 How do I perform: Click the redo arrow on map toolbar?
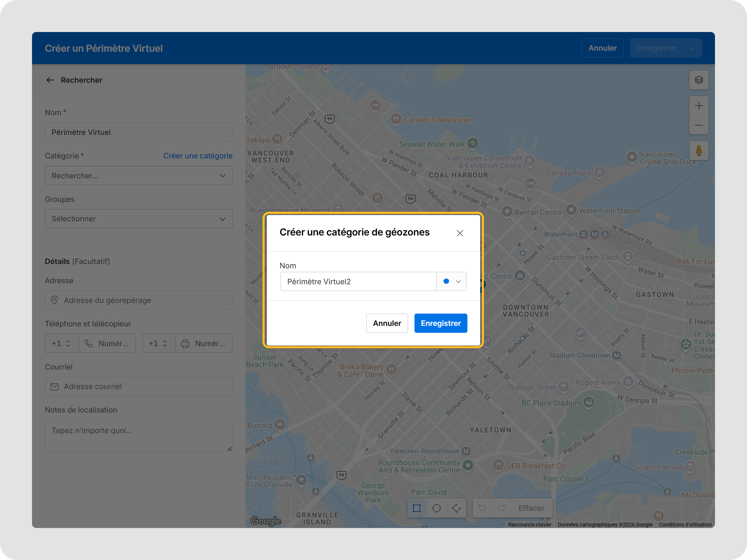coord(502,508)
